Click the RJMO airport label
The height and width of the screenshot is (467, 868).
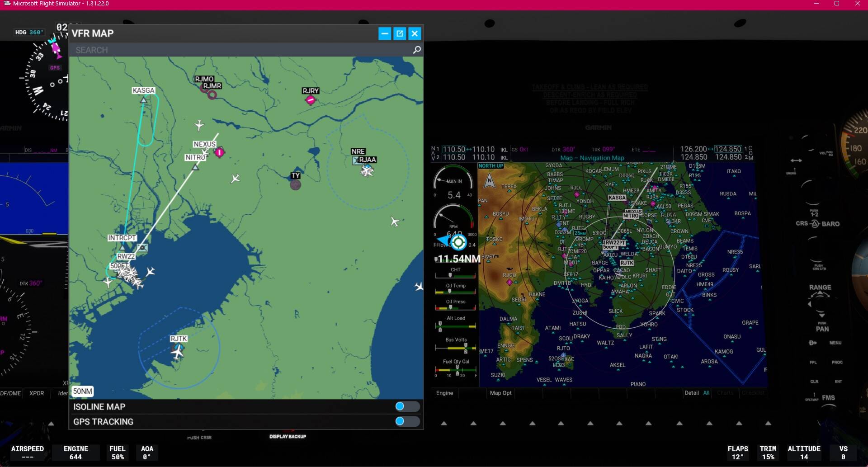click(x=204, y=79)
